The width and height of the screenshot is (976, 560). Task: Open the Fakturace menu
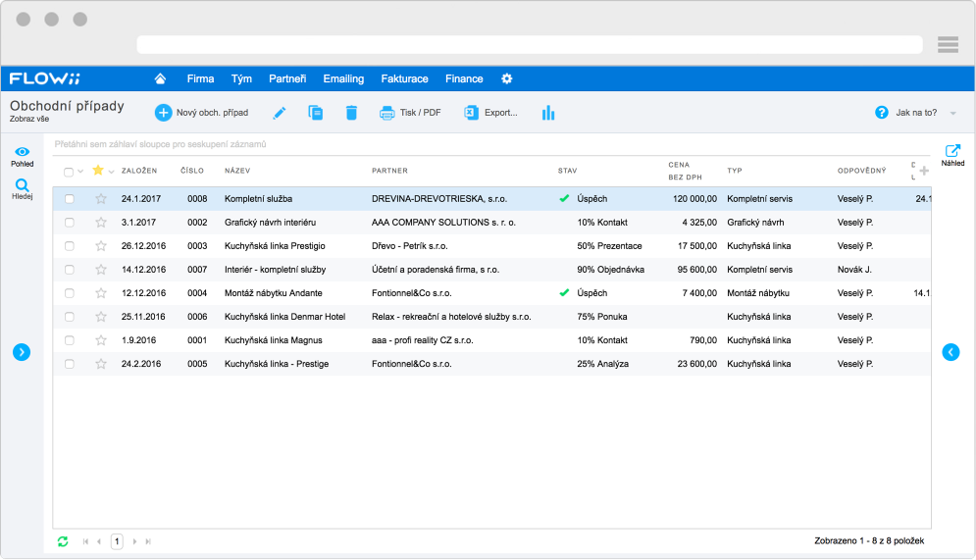(404, 78)
